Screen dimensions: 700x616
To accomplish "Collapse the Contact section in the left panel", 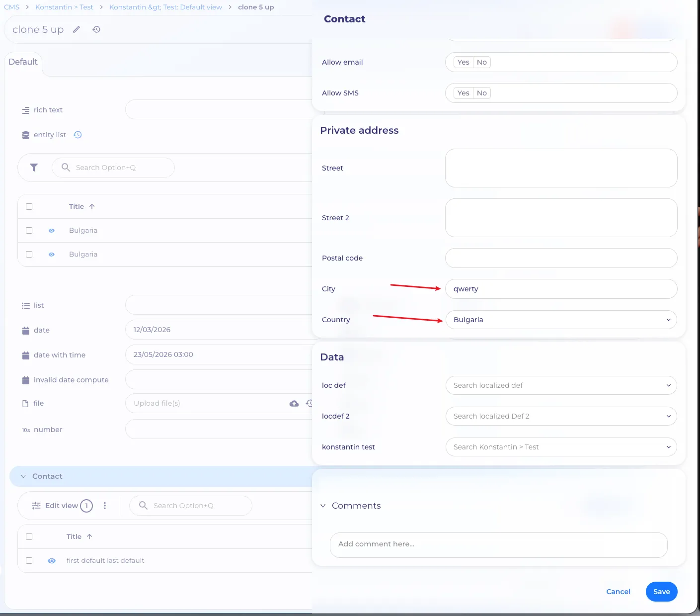I will coord(23,476).
